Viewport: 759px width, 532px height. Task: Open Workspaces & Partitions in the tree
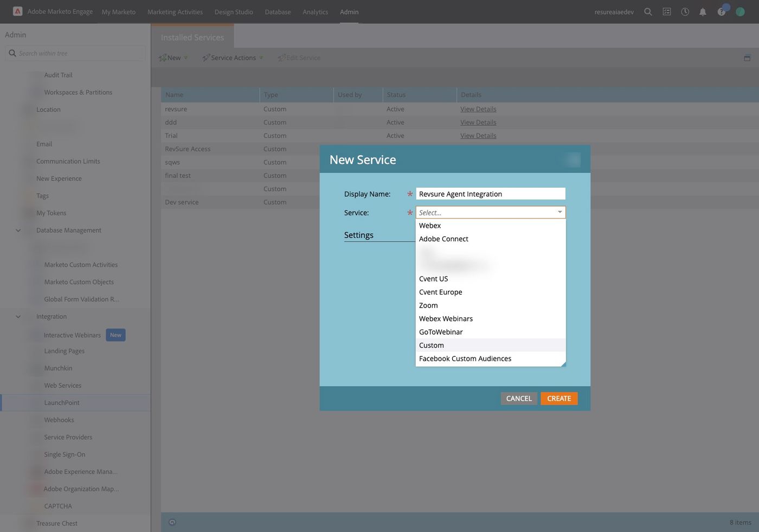click(x=78, y=92)
